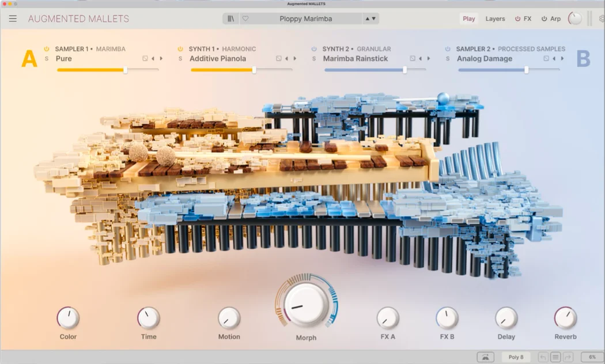Solo the Synth 1 Additive Pianola layer
Image resolution: width=605 pixels, height=364 pixels.
pyautogui.click(x=180, y=59)
